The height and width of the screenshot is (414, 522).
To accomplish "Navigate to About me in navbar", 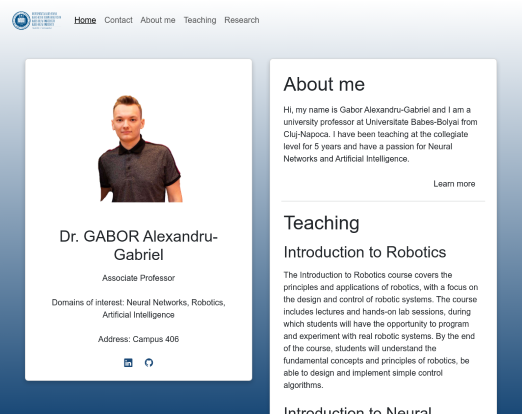I will coord(158,20).
